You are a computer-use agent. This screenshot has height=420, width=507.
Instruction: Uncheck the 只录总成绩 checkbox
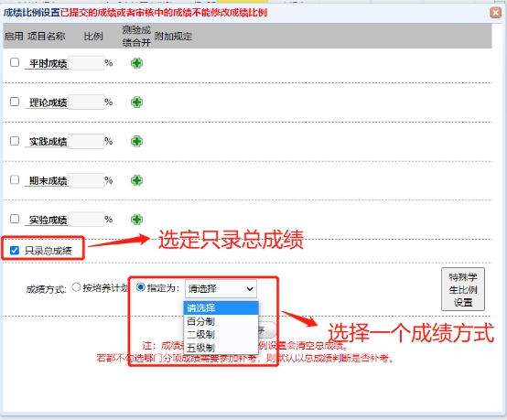tap(15, 250)
